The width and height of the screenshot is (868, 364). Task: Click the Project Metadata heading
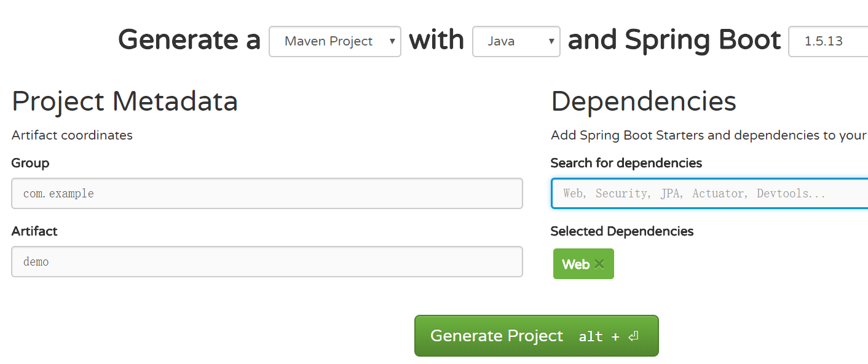pyautogui.click(x=125, y=101)
